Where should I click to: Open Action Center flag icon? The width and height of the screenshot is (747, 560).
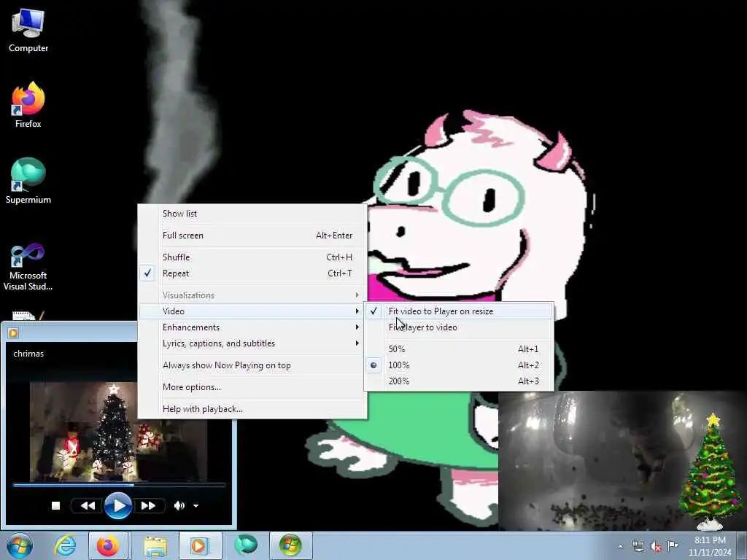point(673,546)
